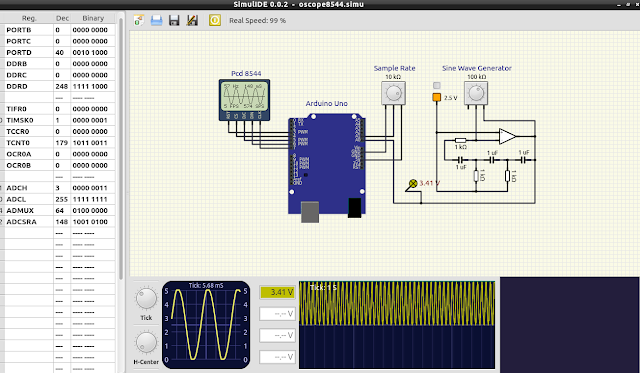Select the rightmost 1 uF capacitor
The width and height of the screenshot is (640, 373).
coord(524,160)
